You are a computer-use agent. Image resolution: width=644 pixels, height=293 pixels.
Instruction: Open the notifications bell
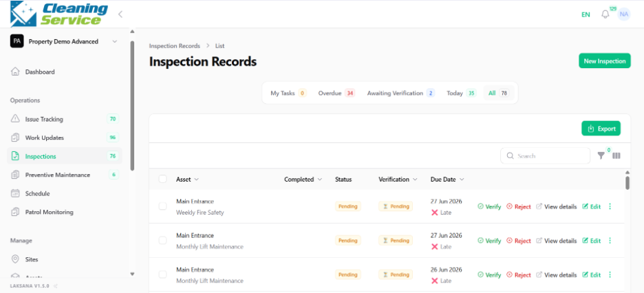click(605, 14)
